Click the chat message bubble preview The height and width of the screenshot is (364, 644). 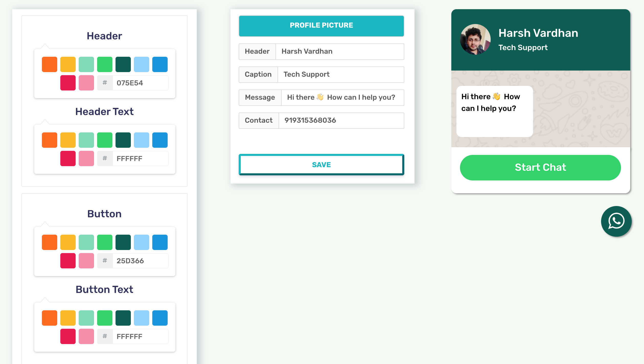[494, 111]
